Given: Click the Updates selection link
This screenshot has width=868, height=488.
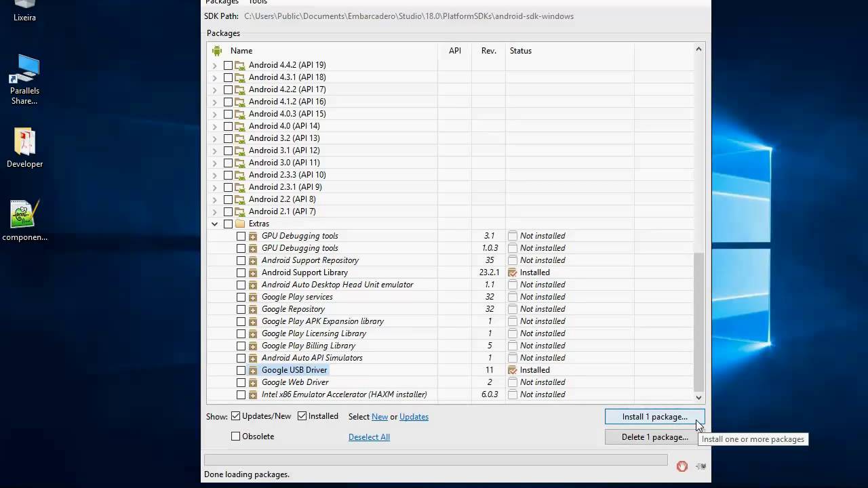Looking at the screenshot, I should point(414,417).
